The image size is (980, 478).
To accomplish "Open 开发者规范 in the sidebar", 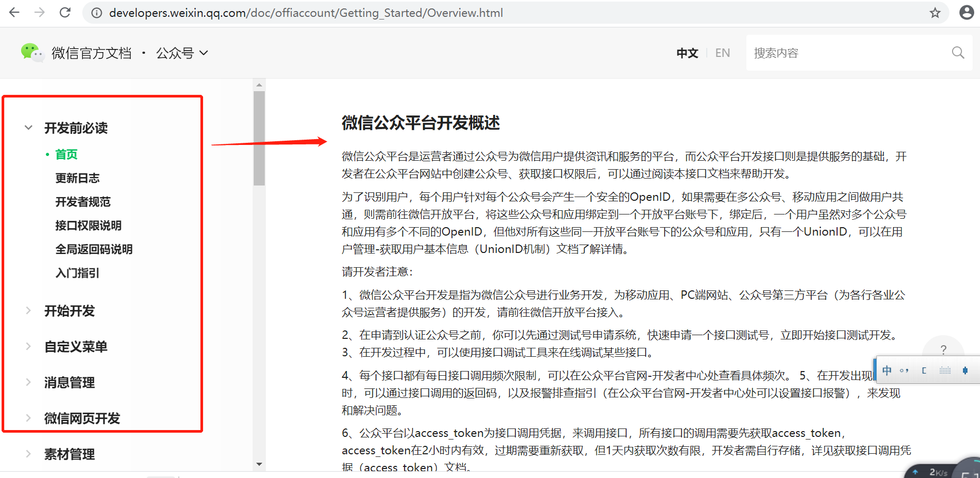I will [x=83, y=202].
